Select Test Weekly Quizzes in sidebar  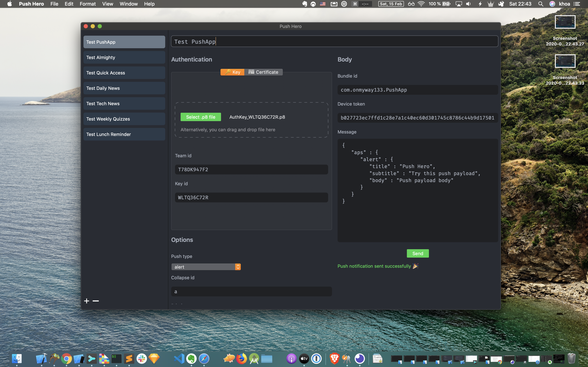tap(124, 119)
